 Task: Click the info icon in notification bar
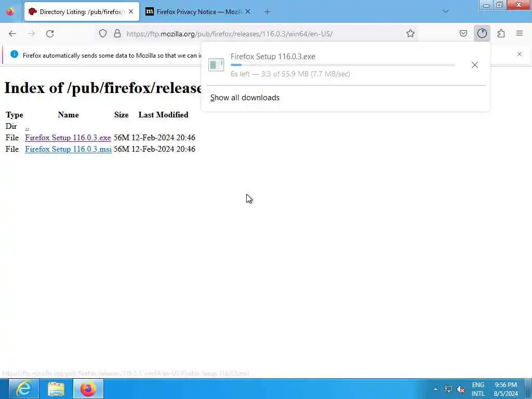click(14, 54)
